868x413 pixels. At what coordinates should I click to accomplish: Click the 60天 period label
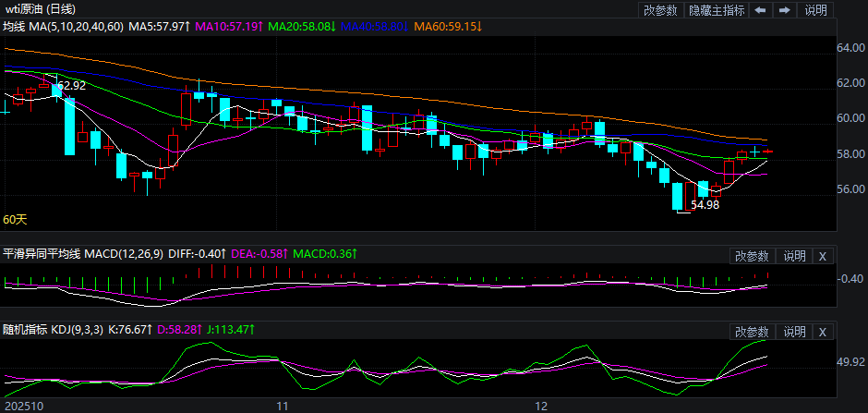tap(15, 220)
